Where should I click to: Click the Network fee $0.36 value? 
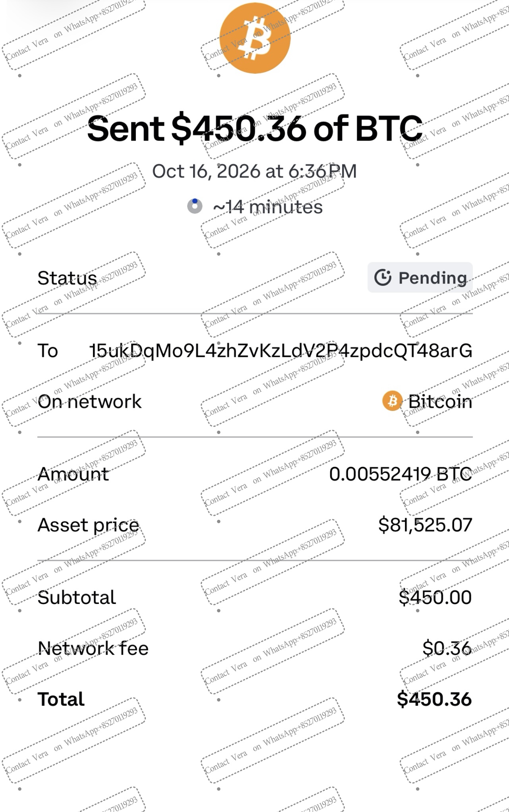click(x=447, y=648)
